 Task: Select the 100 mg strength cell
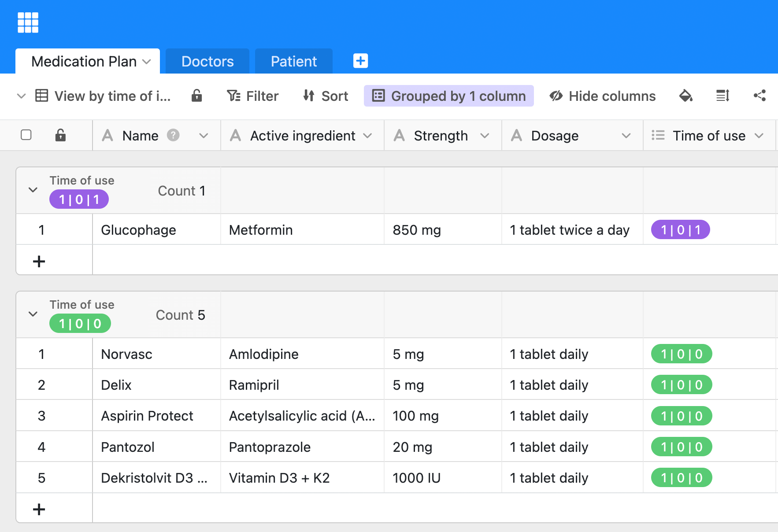point(443,415)
